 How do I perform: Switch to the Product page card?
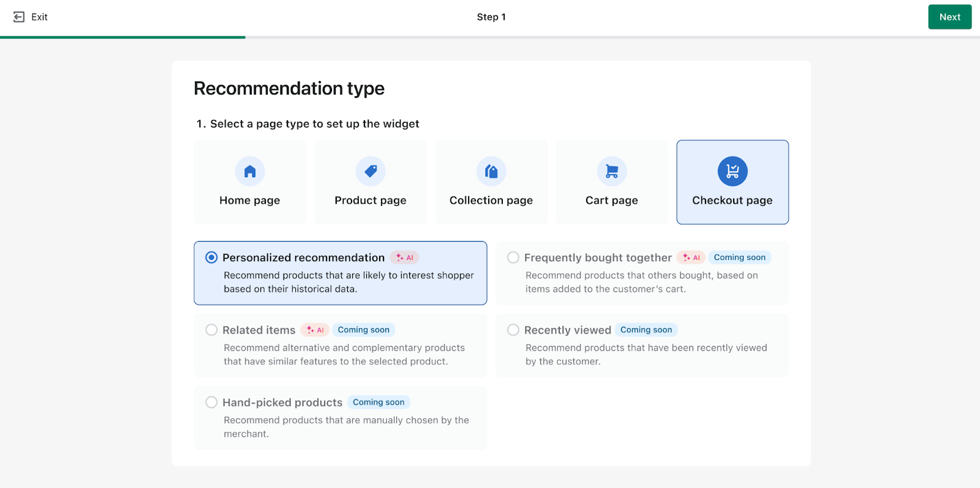click(370, 182)
